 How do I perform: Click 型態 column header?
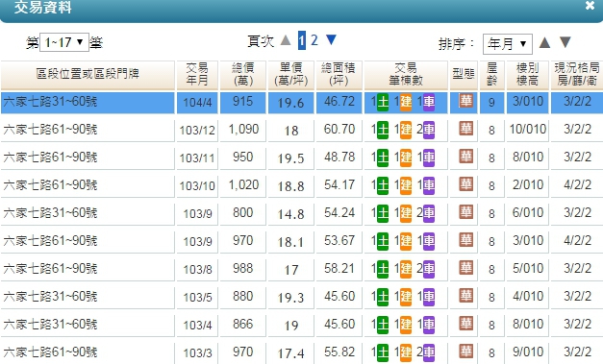click(464, 75)
